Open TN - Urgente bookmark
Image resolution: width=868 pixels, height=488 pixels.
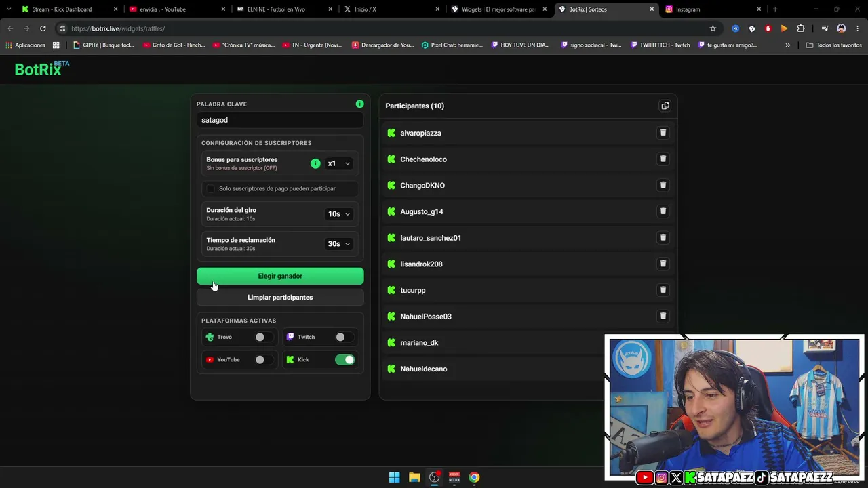click(x=313, y=45)
